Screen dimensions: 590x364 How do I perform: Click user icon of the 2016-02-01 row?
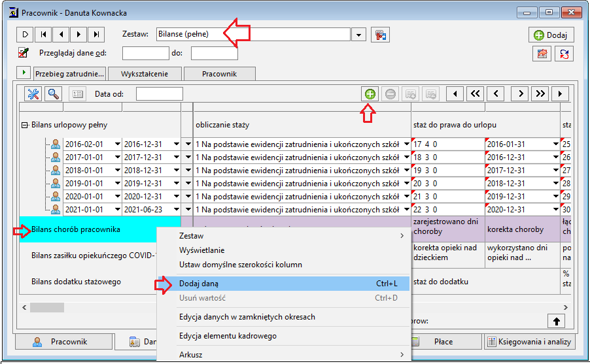pos(56,144)
